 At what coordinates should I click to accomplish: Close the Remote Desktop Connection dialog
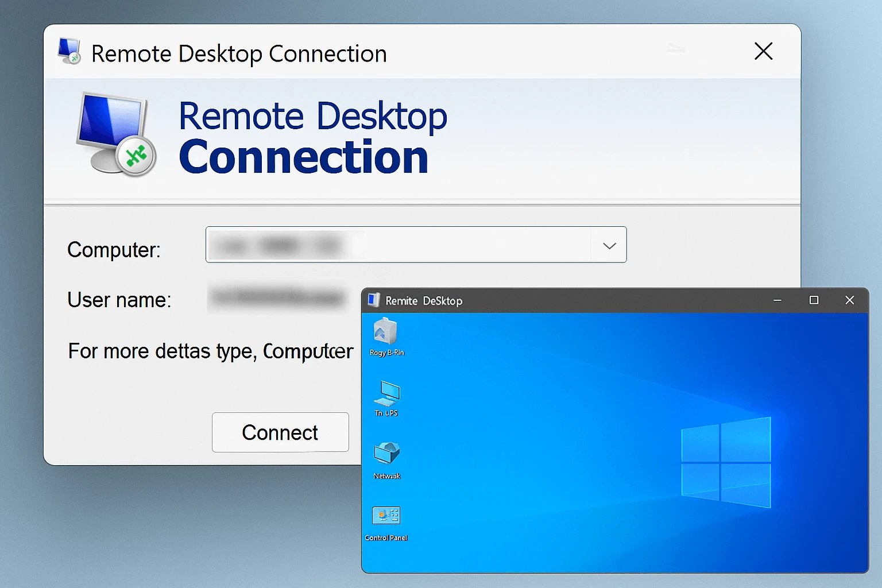coord(763,52)
